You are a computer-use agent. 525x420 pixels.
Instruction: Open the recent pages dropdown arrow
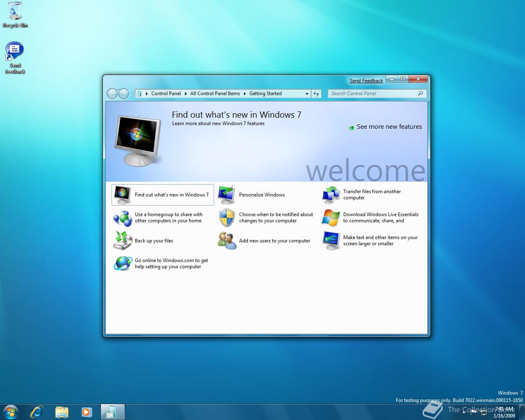[x=132, y=94]
